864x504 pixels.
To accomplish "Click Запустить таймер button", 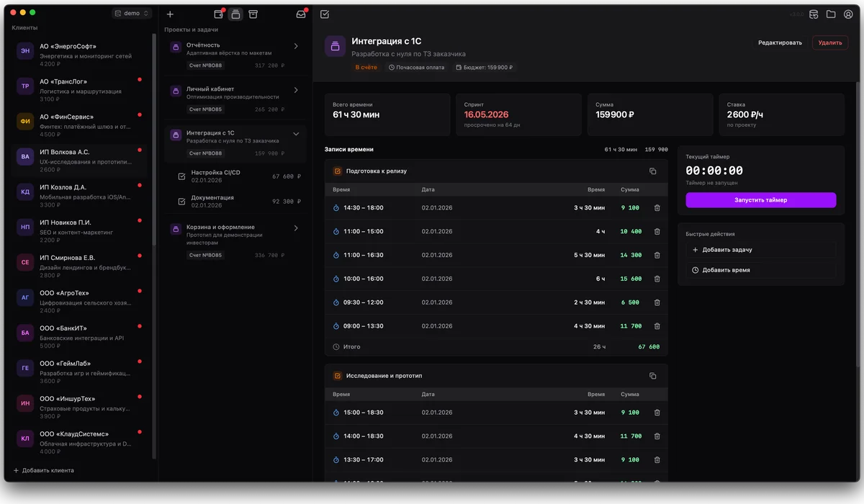I will click(761, 200).
